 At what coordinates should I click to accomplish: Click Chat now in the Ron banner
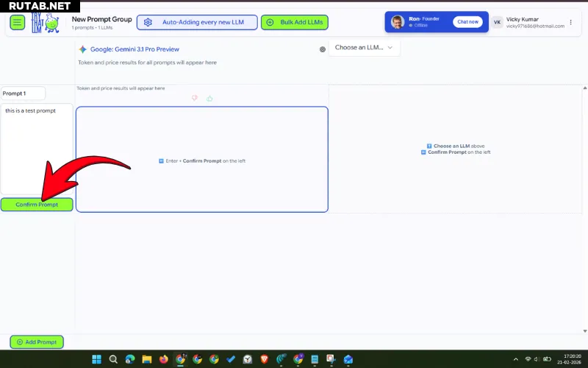468,22
